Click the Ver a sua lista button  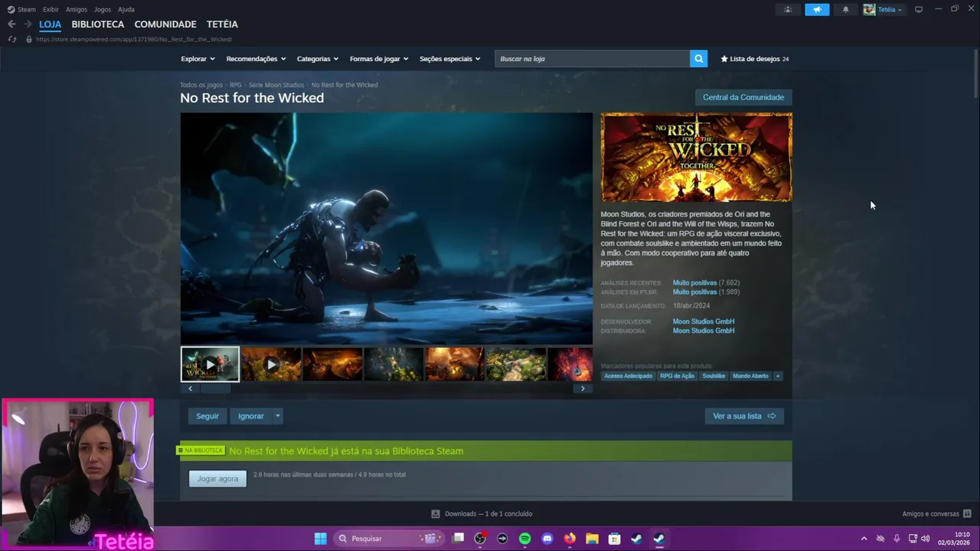point(744,416)
